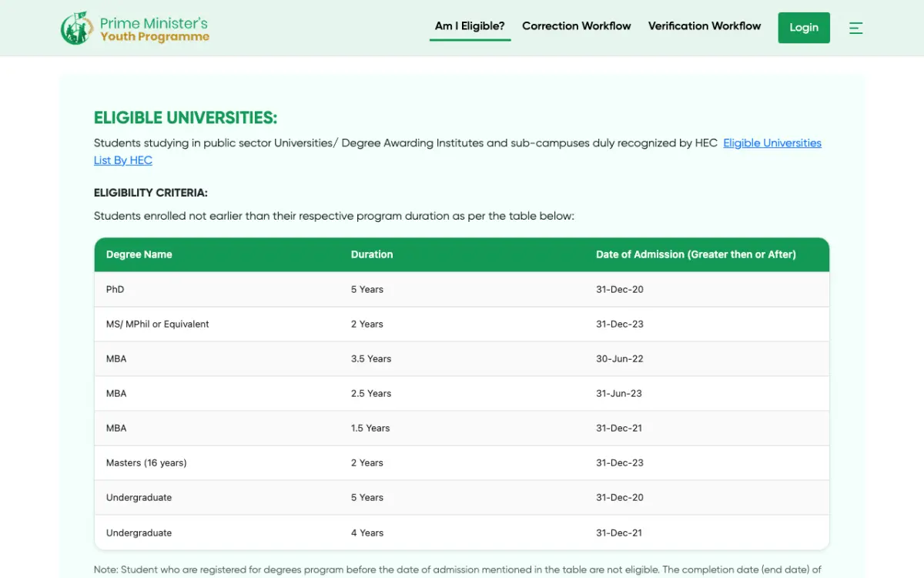Click the Duration column header
Viewport: 924px width, 578px height.
tap(372, 254)
